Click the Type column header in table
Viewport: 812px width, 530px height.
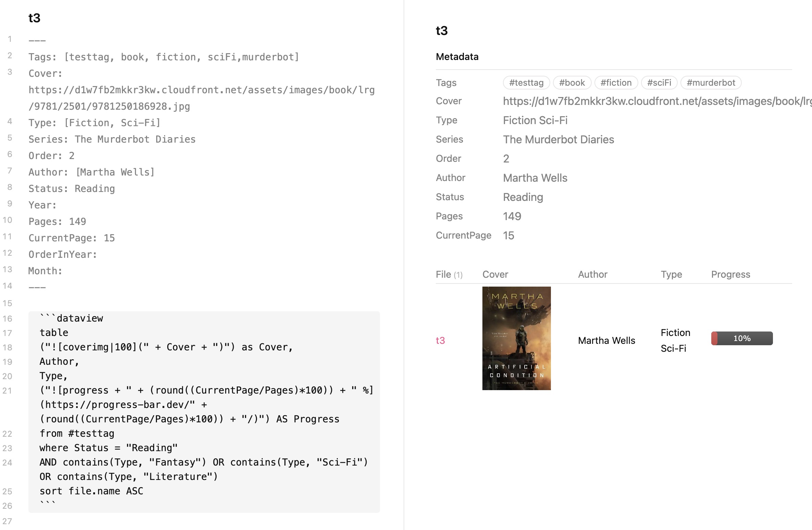click(671, 274)
